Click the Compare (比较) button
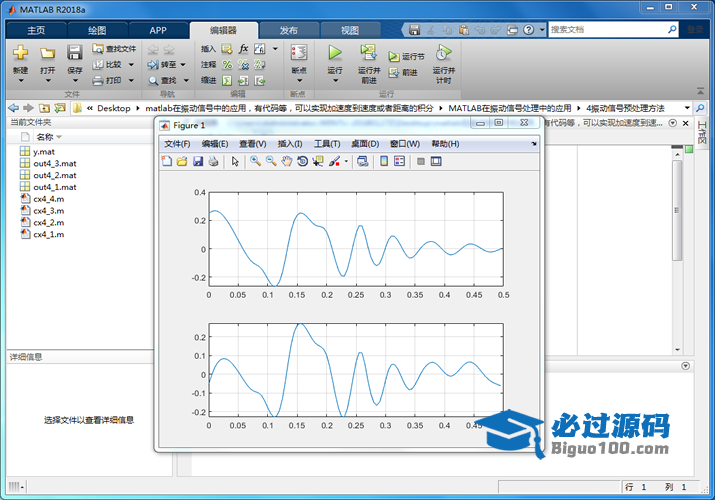715x500 pixels. [107, 65]
